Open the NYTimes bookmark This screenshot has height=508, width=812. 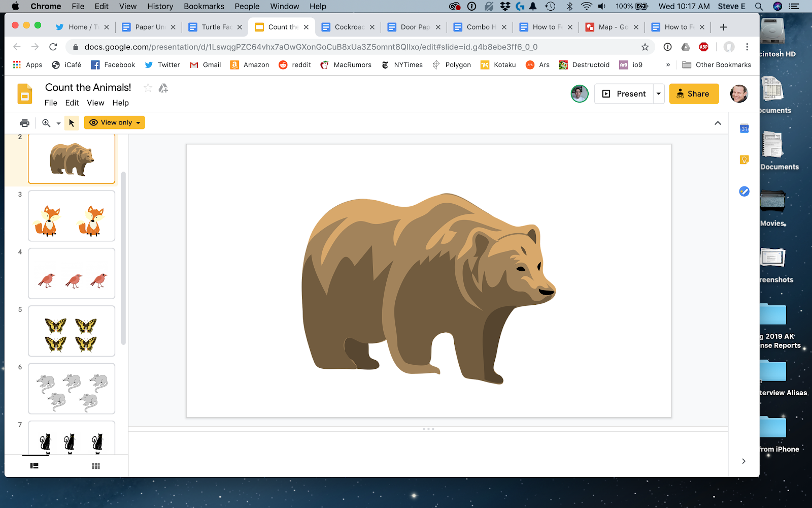(402, 65)
